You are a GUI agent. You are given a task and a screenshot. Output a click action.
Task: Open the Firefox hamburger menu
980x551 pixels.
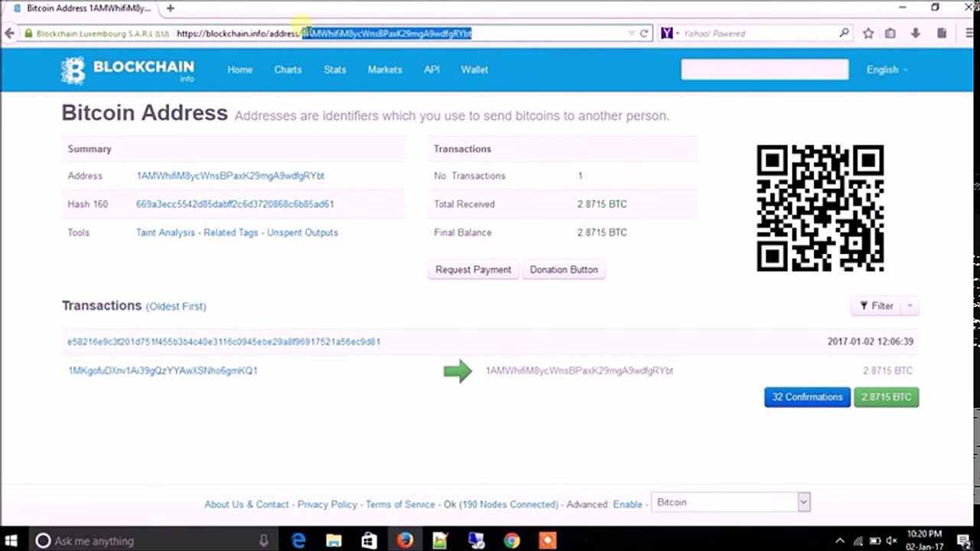pos(969,34)
